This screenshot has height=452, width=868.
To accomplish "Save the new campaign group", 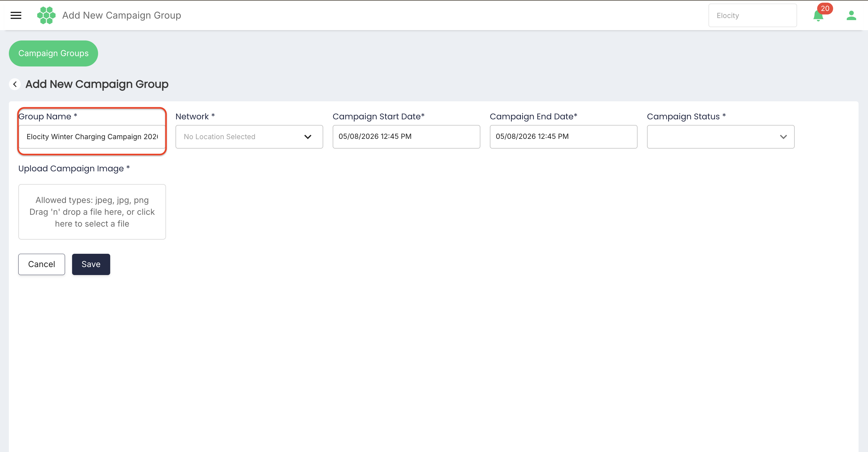I will 91,264.
